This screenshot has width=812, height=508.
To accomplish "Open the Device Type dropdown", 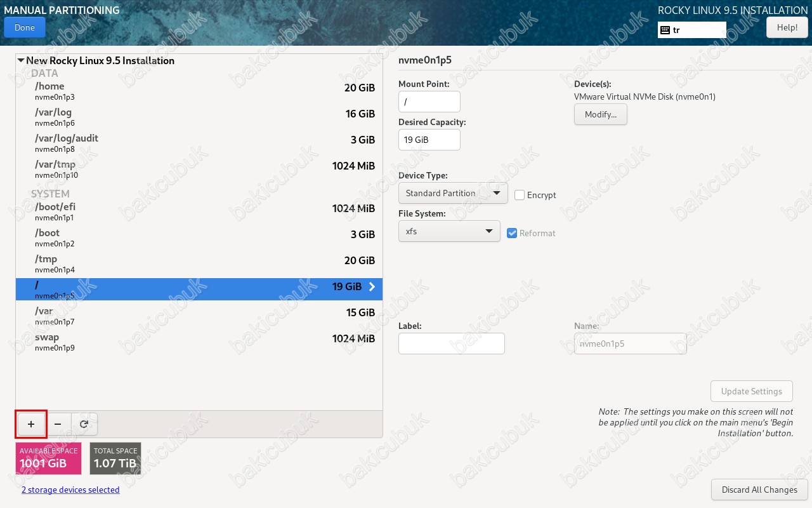I will [x=453, y=193].
